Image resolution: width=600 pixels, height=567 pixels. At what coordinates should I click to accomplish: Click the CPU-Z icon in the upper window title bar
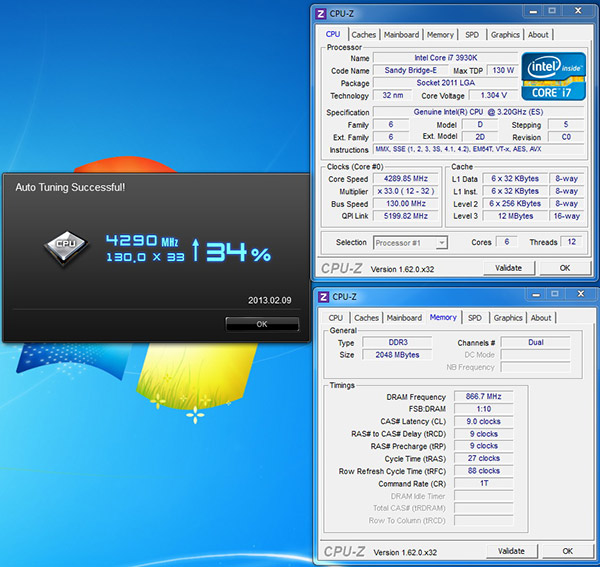tap(321, 14)
